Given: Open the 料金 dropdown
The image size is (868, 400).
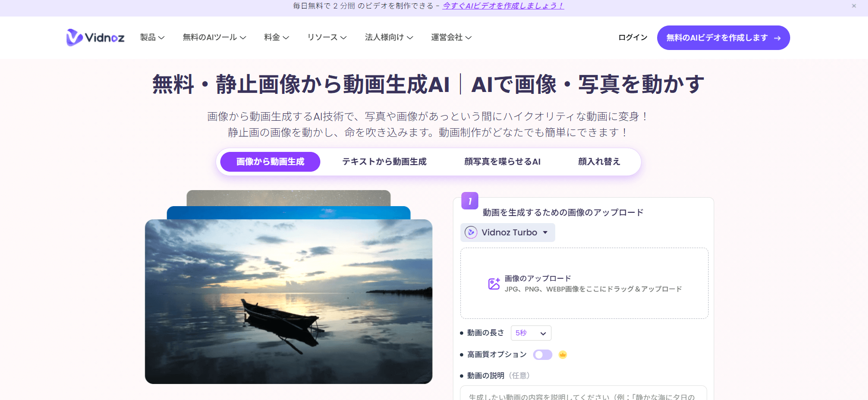Looking at the screenshot, I should click(x=276, y=37).
